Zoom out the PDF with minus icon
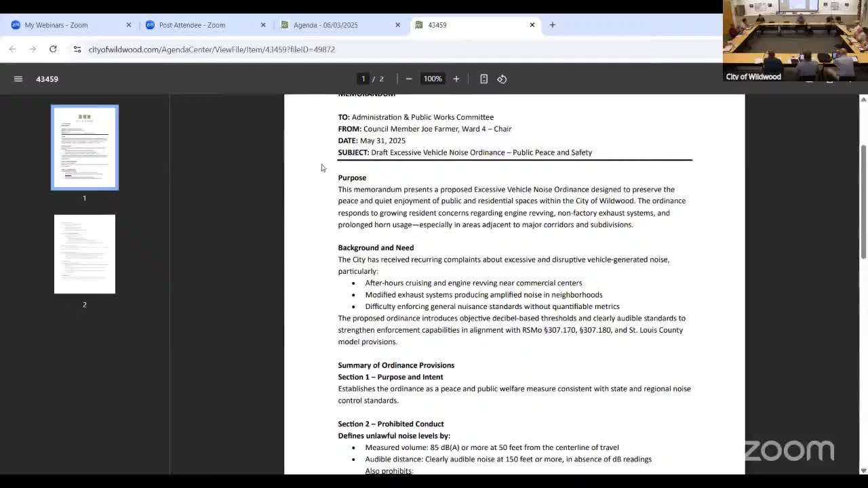Viewport: 868px width, 488px height. point(409,79)
